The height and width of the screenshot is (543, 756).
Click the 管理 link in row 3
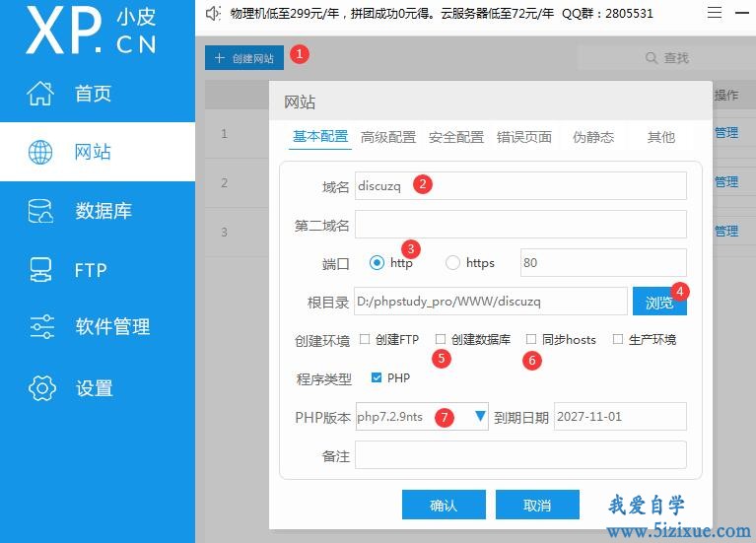point(726,231)
